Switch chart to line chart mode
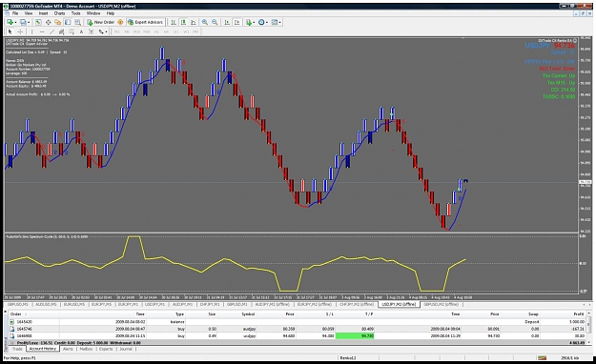Viewport: 596px width, 364px height. [193, 22]
